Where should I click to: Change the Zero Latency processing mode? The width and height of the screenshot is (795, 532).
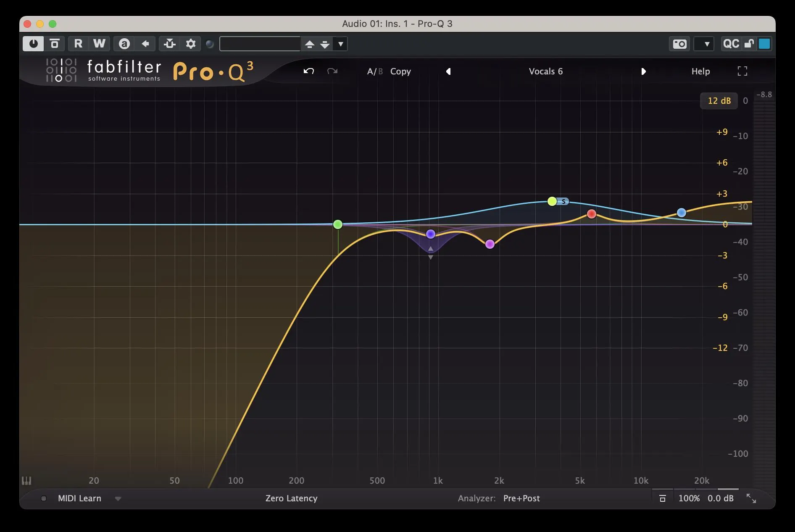291,498
